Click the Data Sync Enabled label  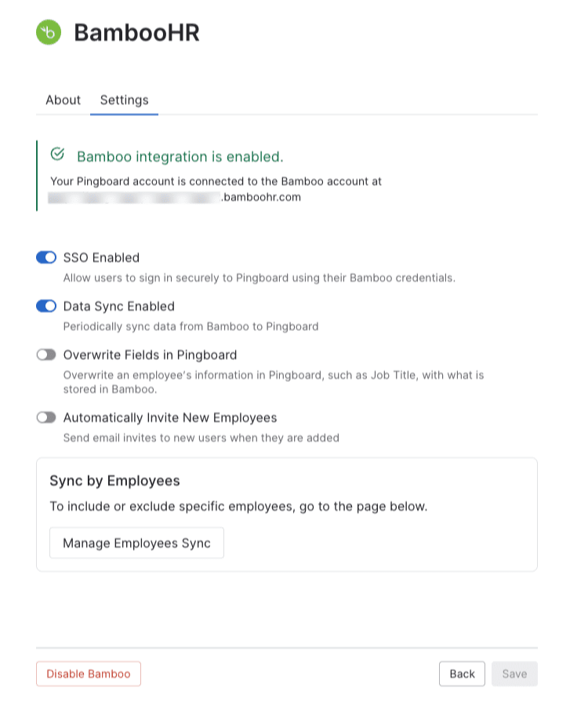pyautogui.click(x=118, y=306)
